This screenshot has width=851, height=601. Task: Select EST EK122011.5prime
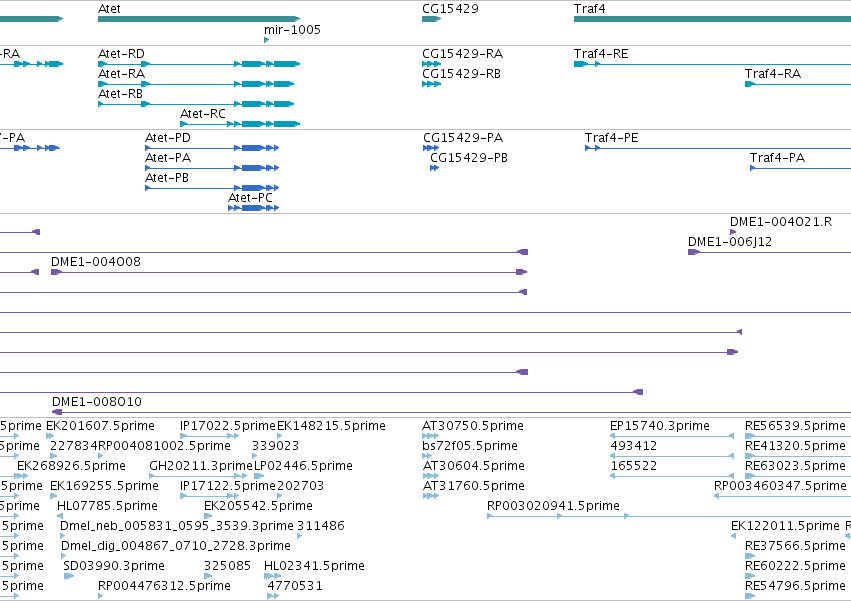click(x=733, y=536)
